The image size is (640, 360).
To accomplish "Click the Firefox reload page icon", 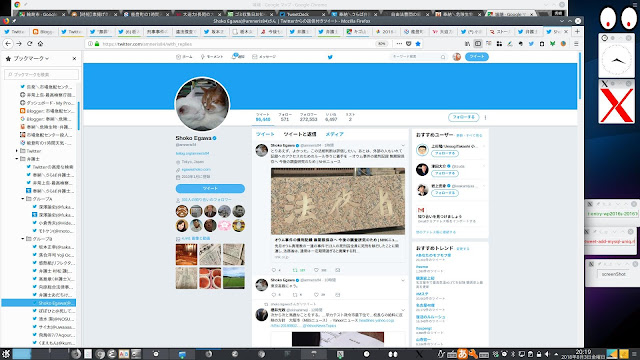I will [x=29, y=44].
